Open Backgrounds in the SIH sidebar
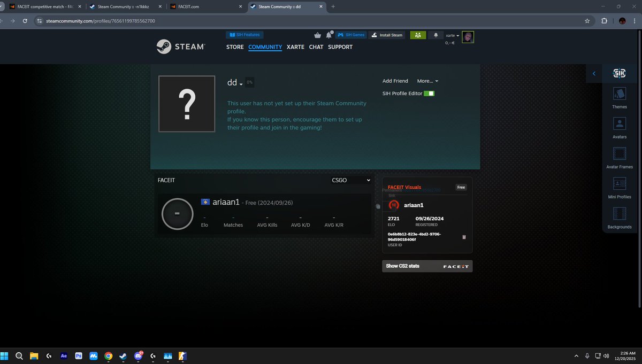This screenshot has width=642, height=364. click(620, 218)
